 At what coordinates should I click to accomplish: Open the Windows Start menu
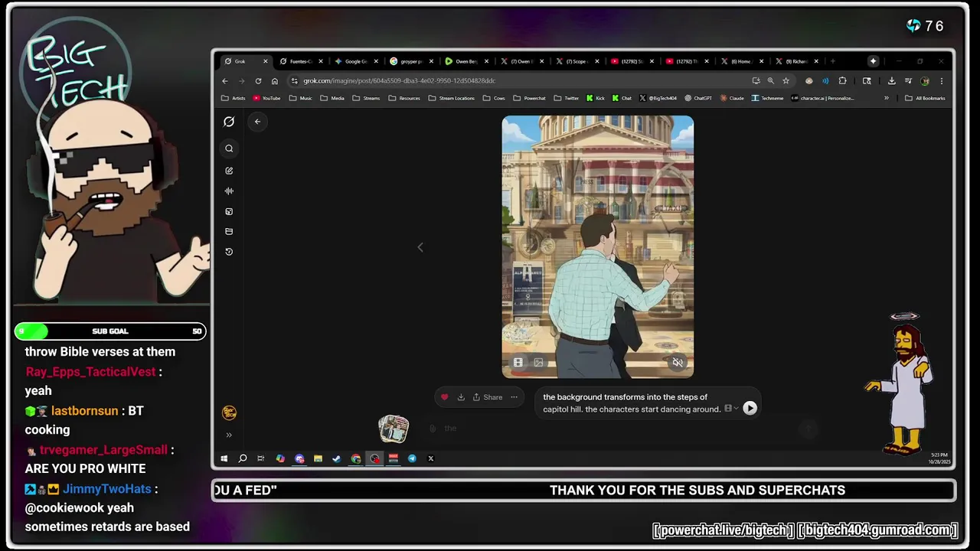224,458
